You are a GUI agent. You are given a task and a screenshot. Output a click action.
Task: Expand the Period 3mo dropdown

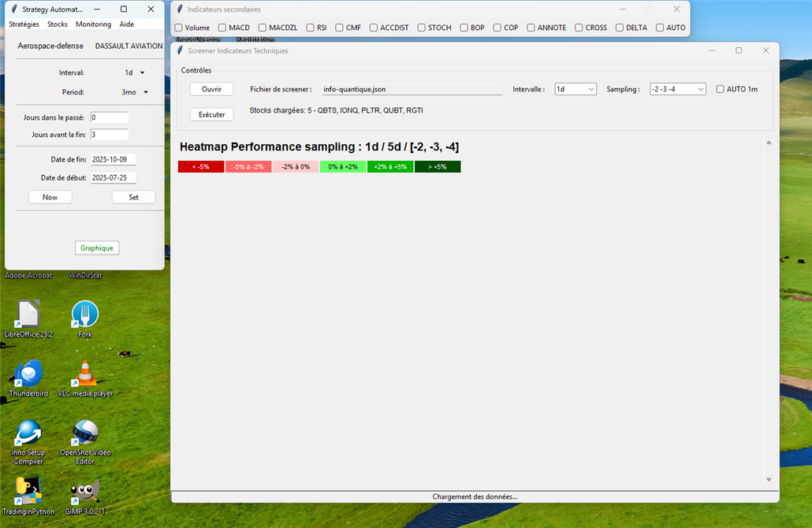coord(134,92)
